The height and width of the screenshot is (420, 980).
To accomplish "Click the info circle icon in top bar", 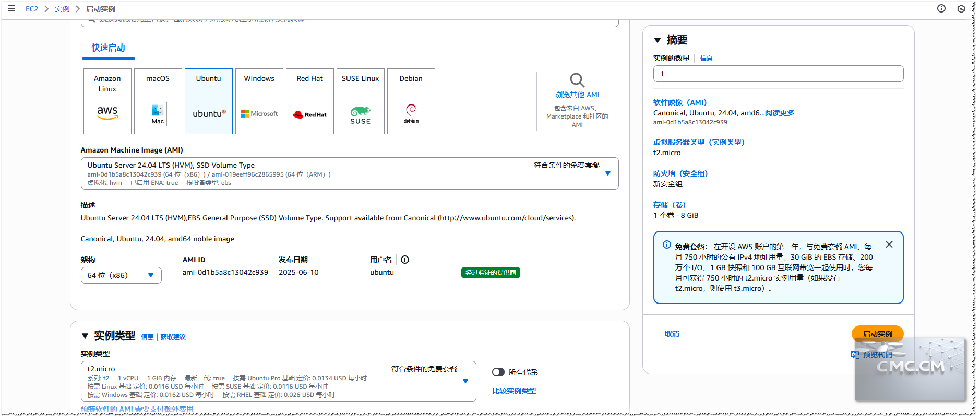I will [941, 8].
